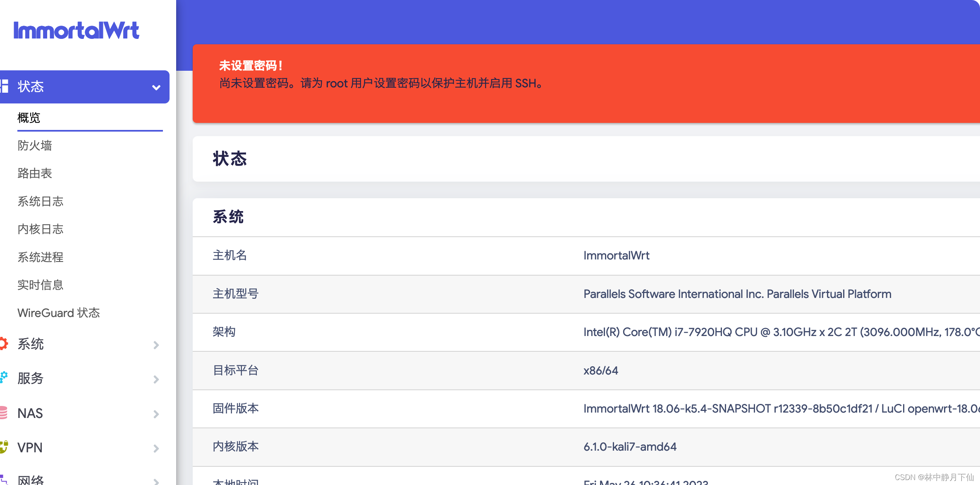Click the status grid icon in sidebar
The height and width of the screenshot is (485, 980).
pyautogui.click(x=4, y=86)
